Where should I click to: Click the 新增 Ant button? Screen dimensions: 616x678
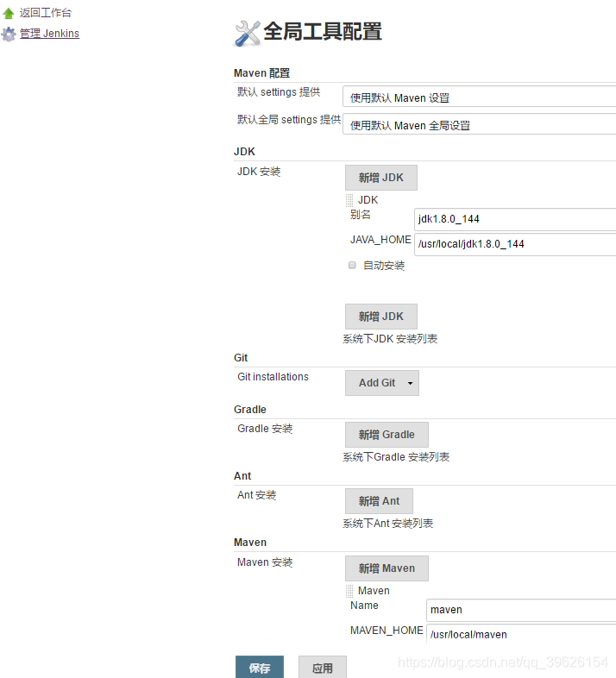379,501
